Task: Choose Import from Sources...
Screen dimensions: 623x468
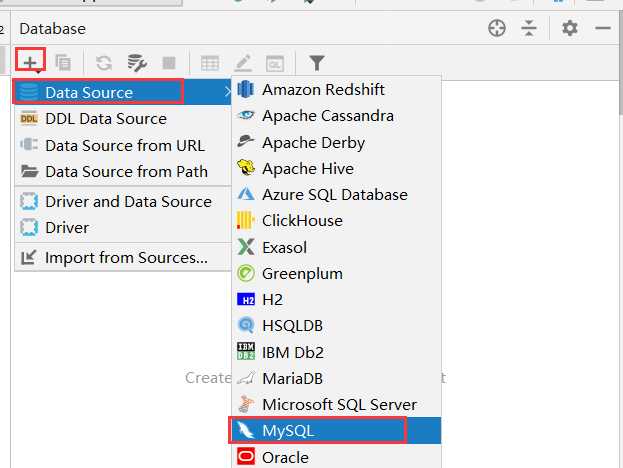Action: [x=123, y=257]
